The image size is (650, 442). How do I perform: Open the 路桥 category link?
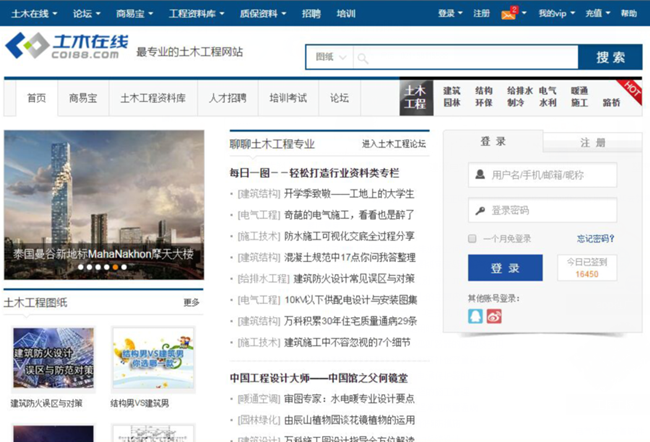point(611,102)
